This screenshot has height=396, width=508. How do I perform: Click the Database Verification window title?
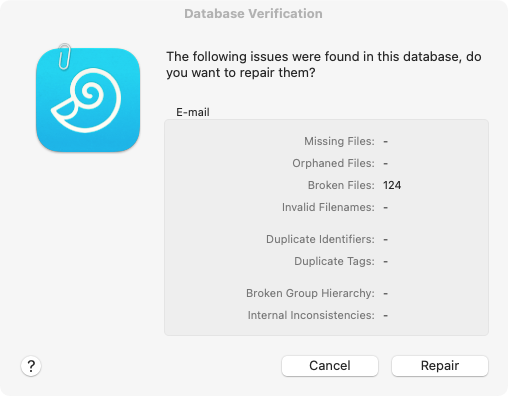tap(253, 14)
